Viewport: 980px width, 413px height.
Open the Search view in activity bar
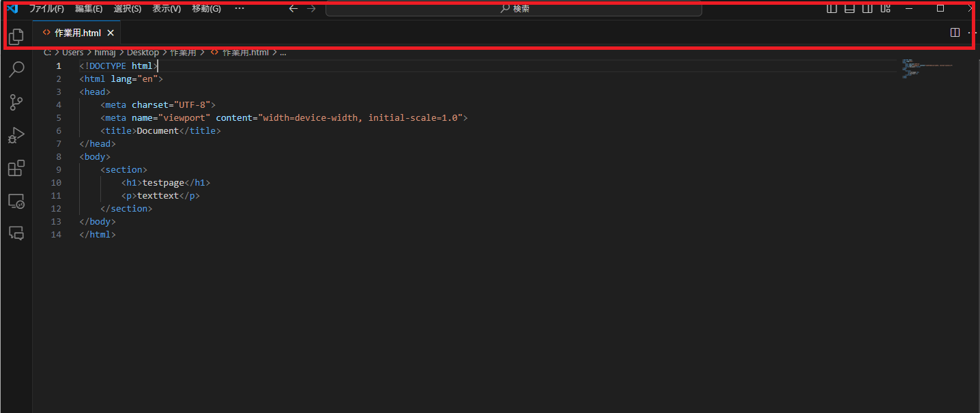pos(16,69)
